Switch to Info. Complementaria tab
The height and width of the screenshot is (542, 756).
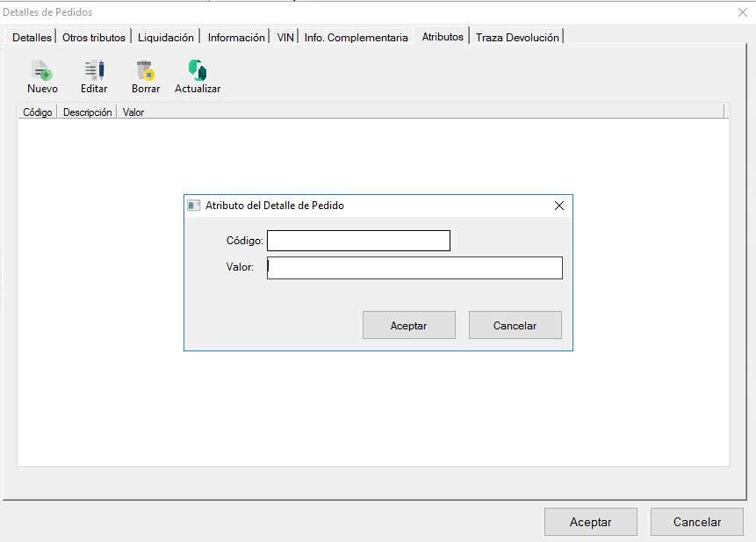pyautogui.click(x=356, y=38)
